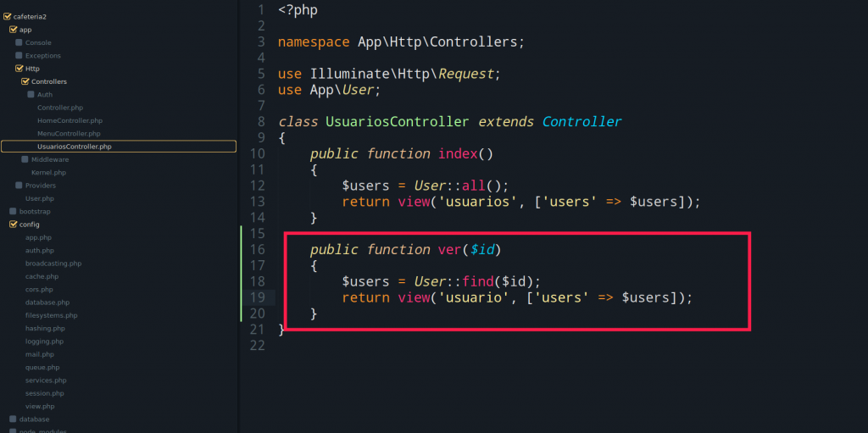This screenshot has width=868, height=433.
Task: Click the cafeteria2 root folder icon
Action: [7, 16]
